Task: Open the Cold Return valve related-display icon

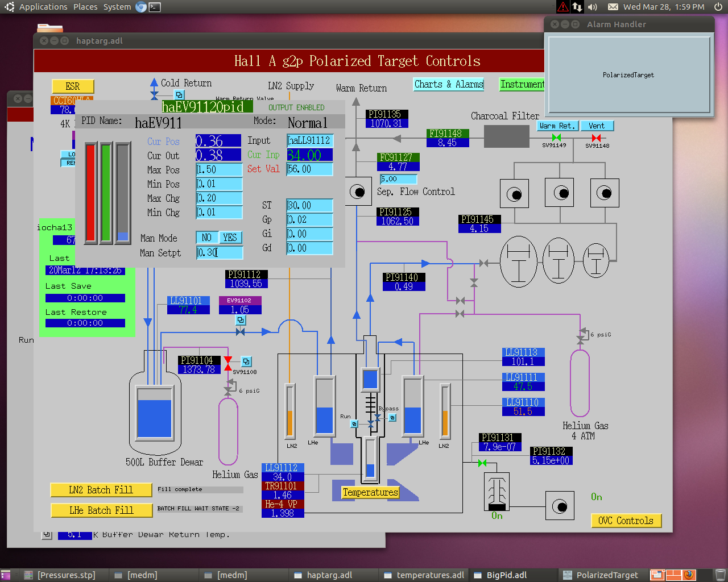Action: [179, 95]
